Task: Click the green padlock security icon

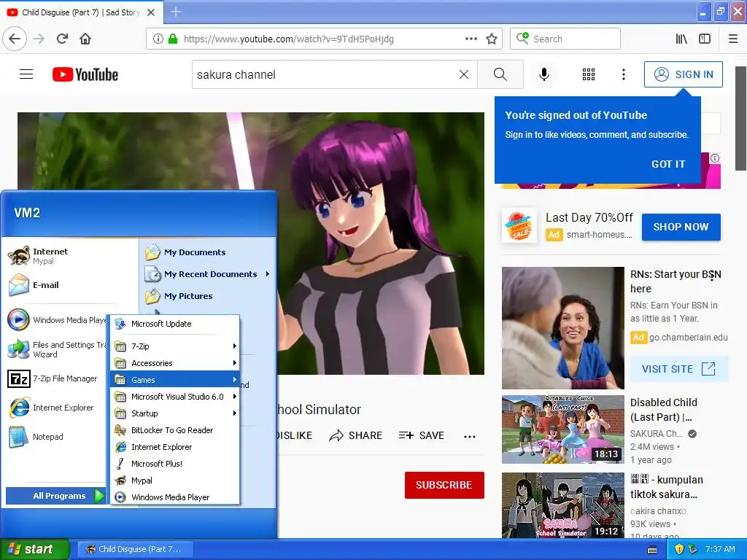Action: click(x=173, y=39)
